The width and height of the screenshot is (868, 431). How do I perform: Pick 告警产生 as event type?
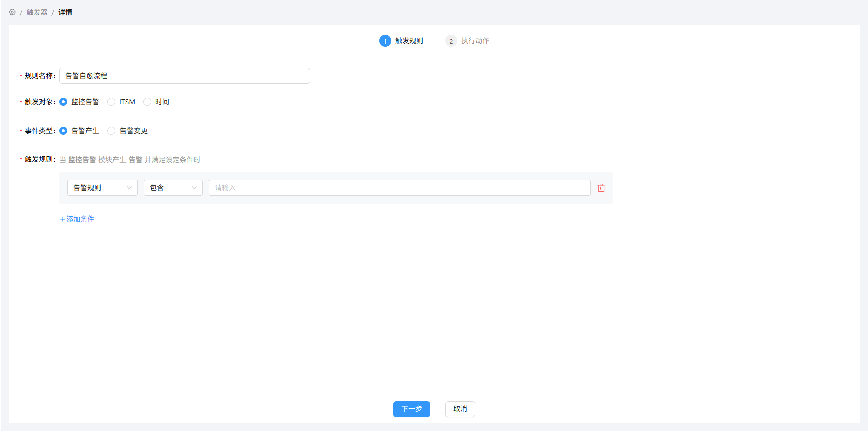click(63, 131)
